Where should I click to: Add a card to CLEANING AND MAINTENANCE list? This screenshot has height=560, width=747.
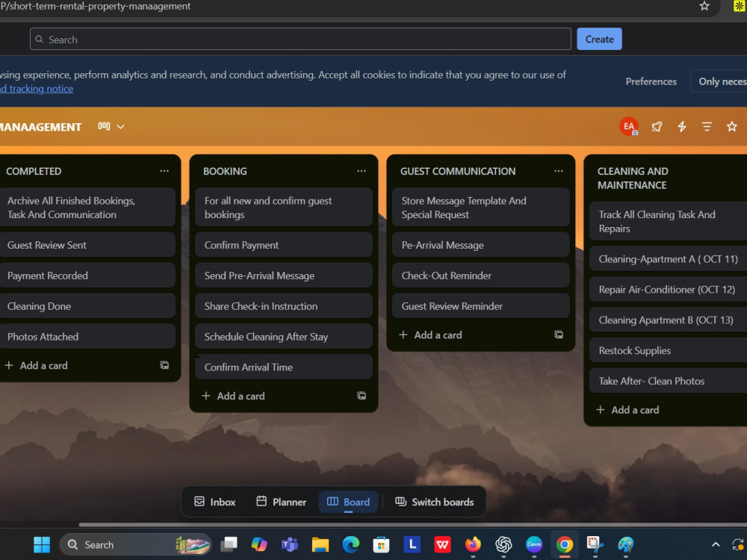(x=627, y=409)
